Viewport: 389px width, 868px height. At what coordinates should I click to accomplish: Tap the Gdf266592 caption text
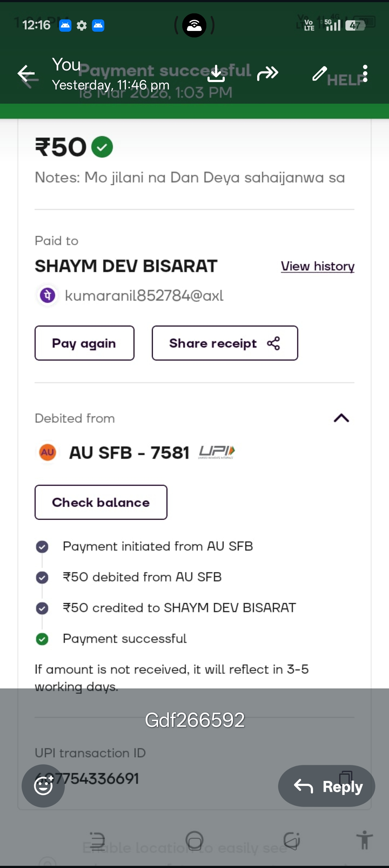(194, 720)
